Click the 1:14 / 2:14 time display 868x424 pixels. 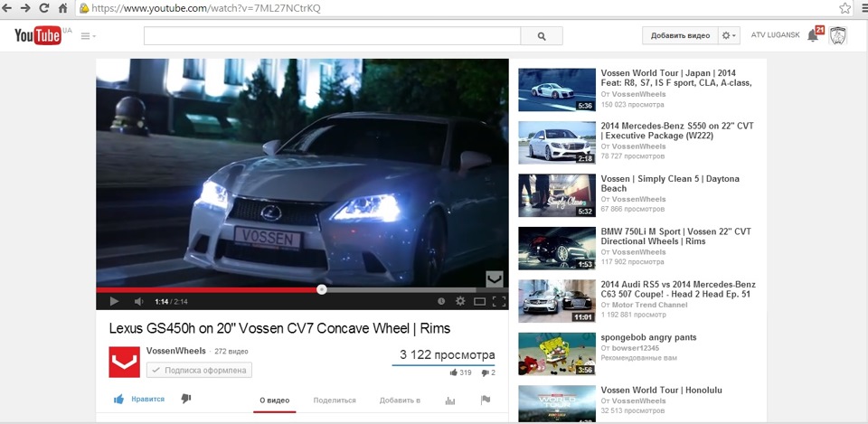pyautogui.click(x=171, y=302)
